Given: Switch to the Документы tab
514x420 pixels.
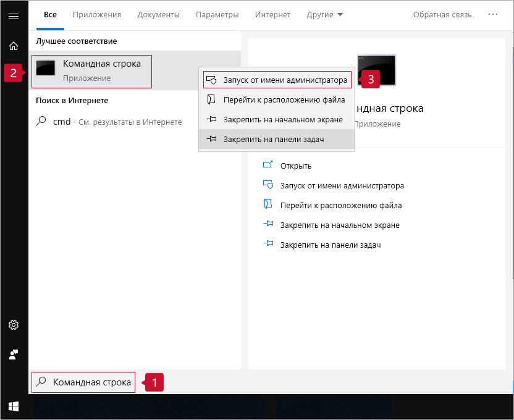Looking at the screenshot, I should point(158,14).
